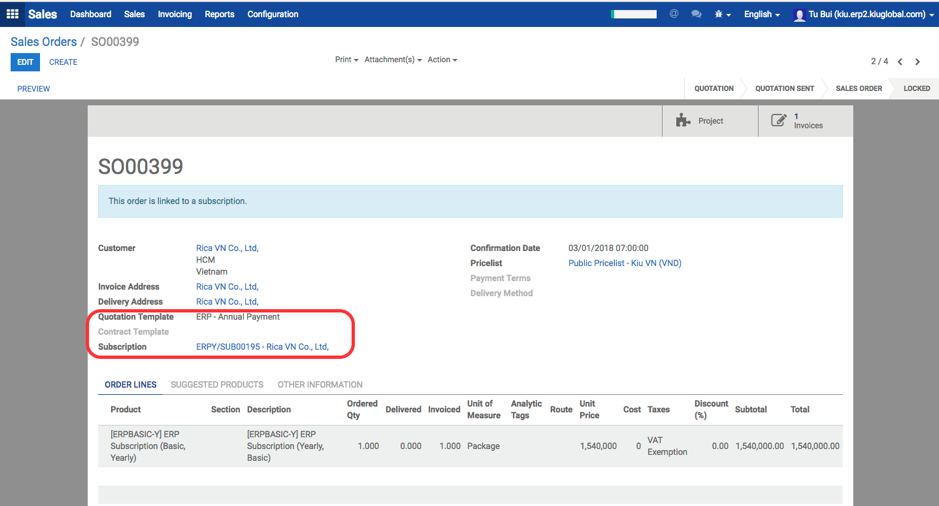
Task: Open the Project smart button
Action: pos(710,121)
